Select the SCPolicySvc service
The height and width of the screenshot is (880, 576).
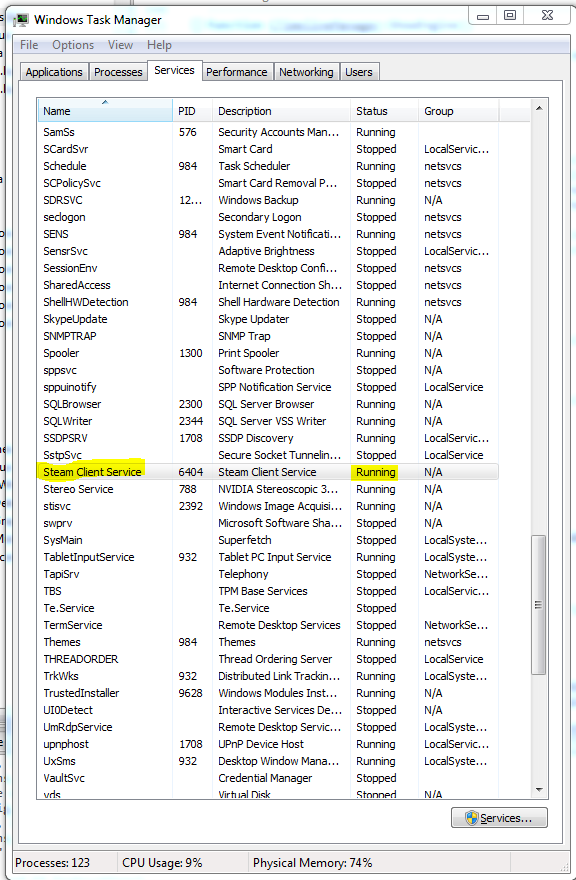click(268, 183)
